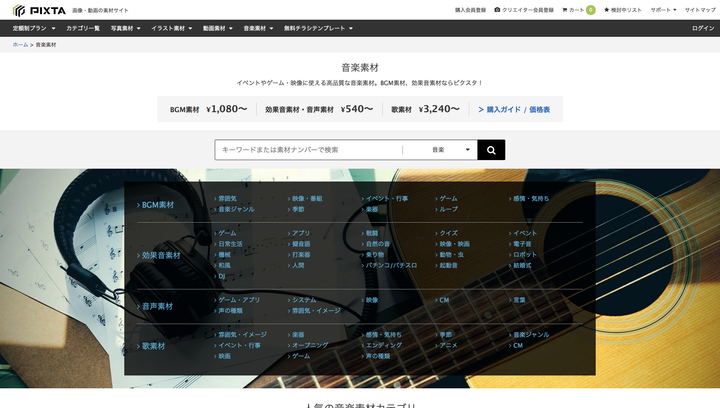Select 雰囲気 under BGM素材
Image resolution: width=720 pixels, height=408 pixels.
coord(225,199)
